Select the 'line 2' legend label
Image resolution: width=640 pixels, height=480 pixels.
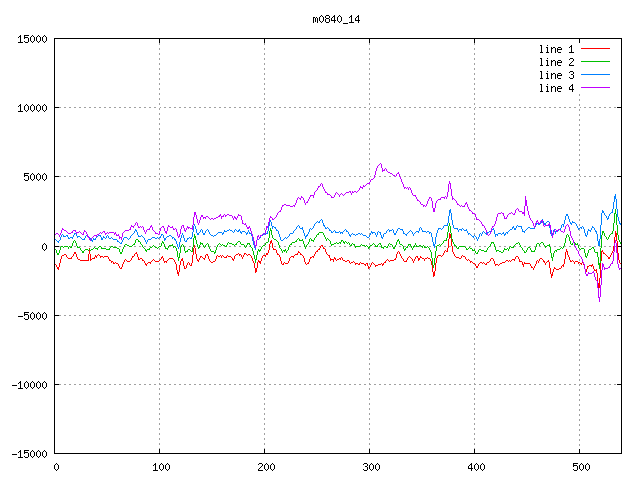[x=556, y=62]
